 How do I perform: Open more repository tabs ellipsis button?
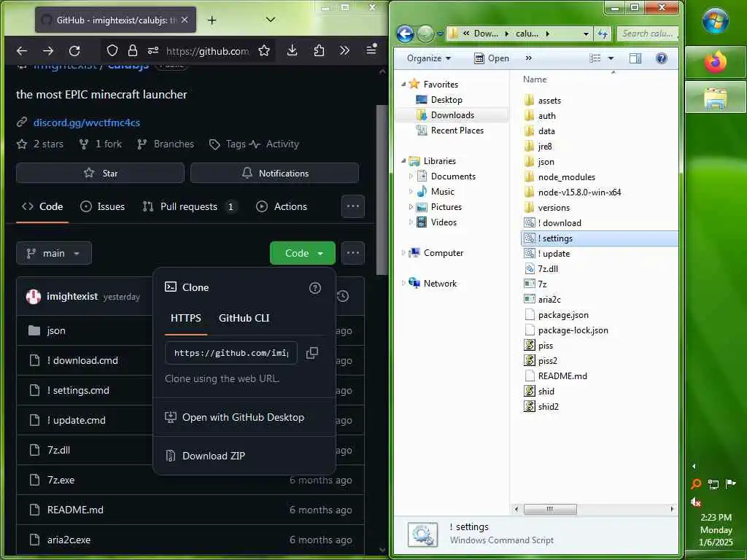tap(353, 206)
